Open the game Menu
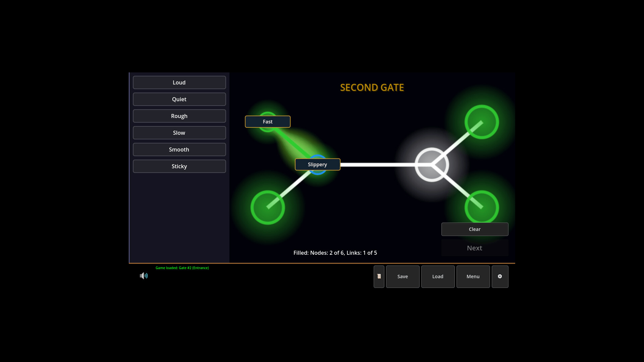Image resolution: width=644 pixels, height=362 pixels. coord(473,277)
